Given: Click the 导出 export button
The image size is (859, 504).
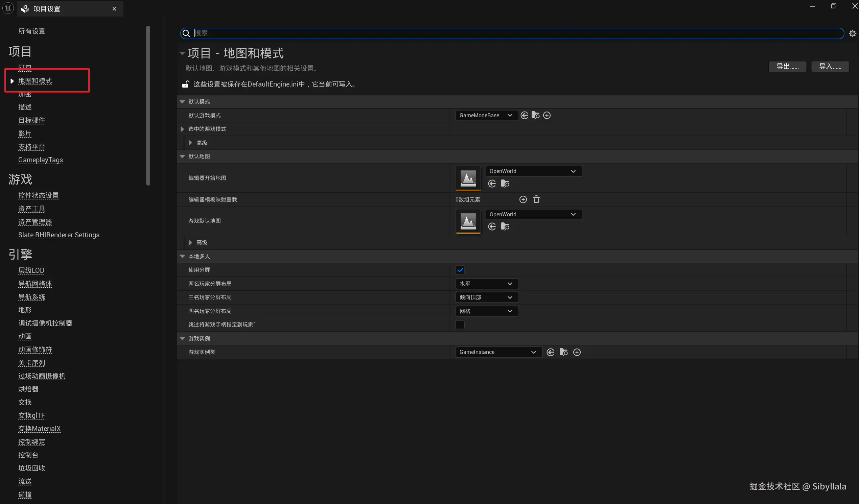Looking at the screenshot, I should coord(787,67).
